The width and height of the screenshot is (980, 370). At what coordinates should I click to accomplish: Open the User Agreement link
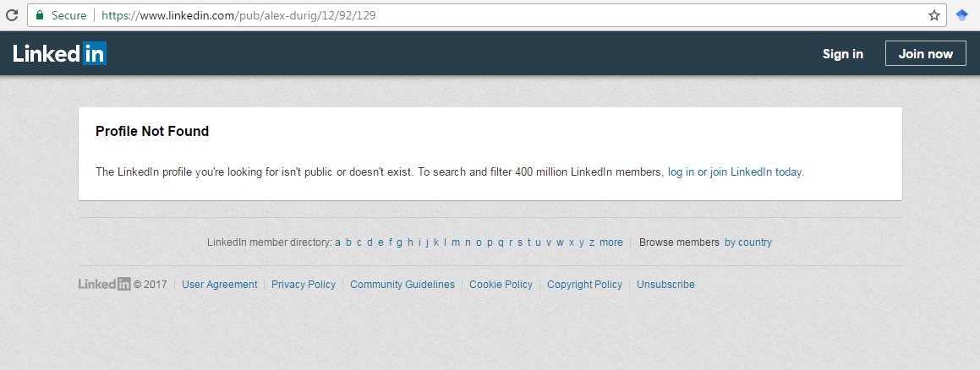pos(220,285)
